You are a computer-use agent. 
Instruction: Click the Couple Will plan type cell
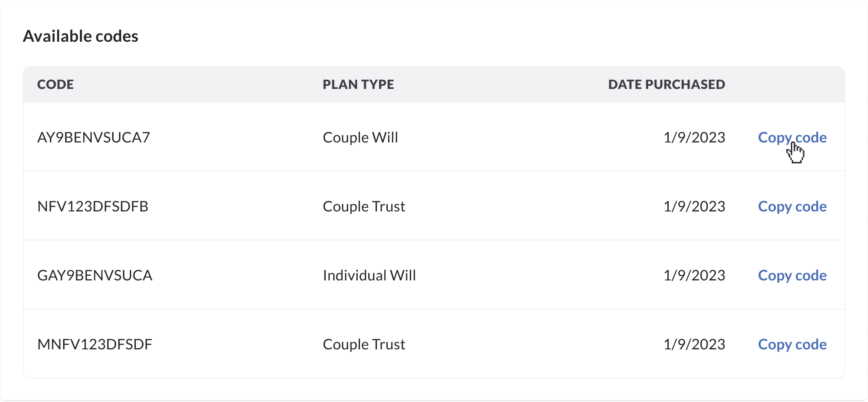(x=360, y=137)
